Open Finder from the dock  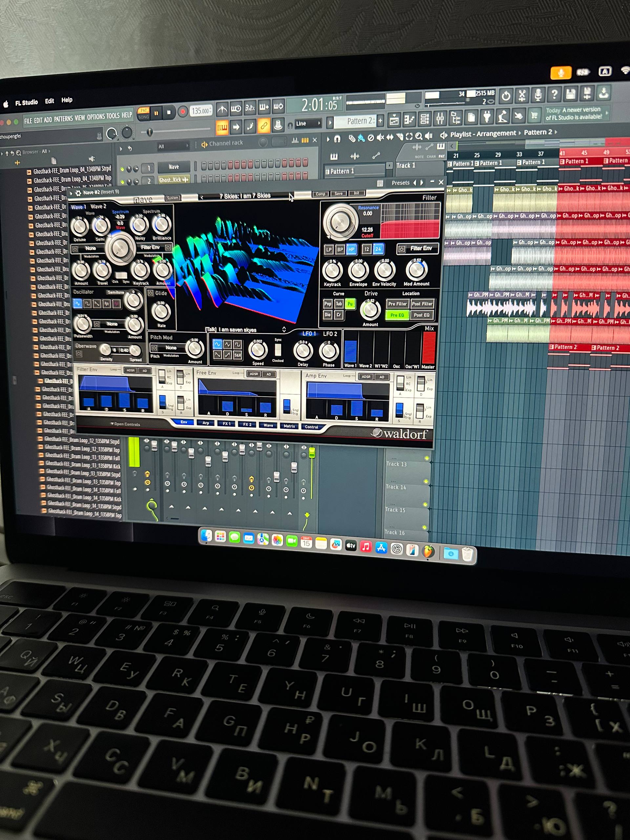point(206,536)
